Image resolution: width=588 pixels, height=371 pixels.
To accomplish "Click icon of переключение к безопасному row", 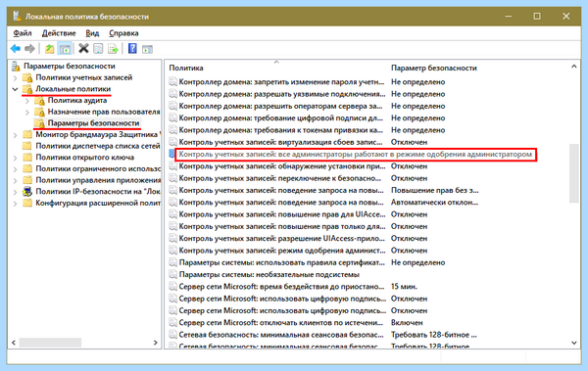I will click(x=172, y=178).
